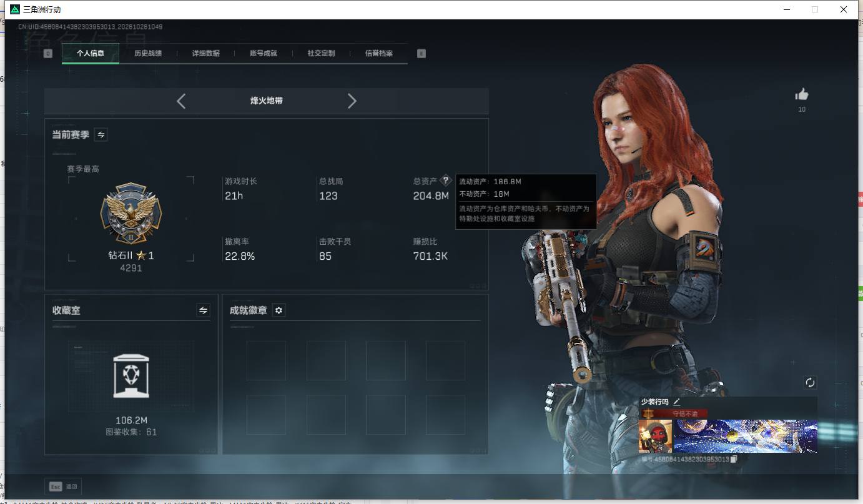
Task: Open the 信誉档案 tab
Action: point(379,54)
